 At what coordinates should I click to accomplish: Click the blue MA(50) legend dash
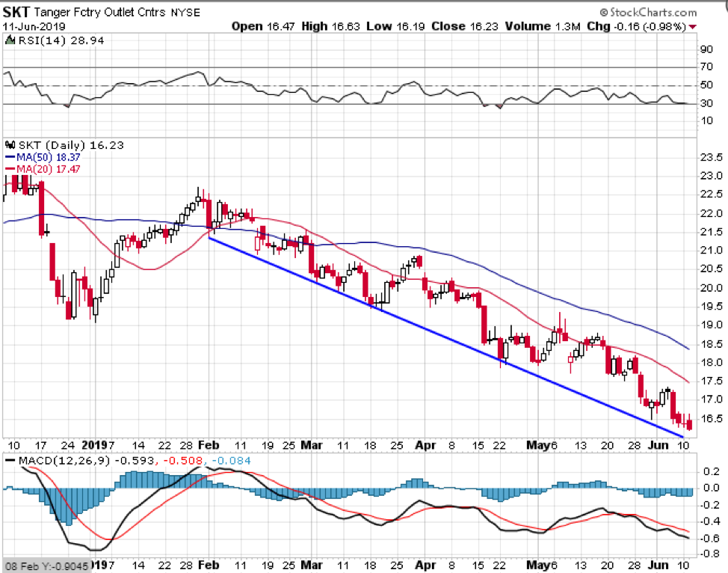point(10,158)
